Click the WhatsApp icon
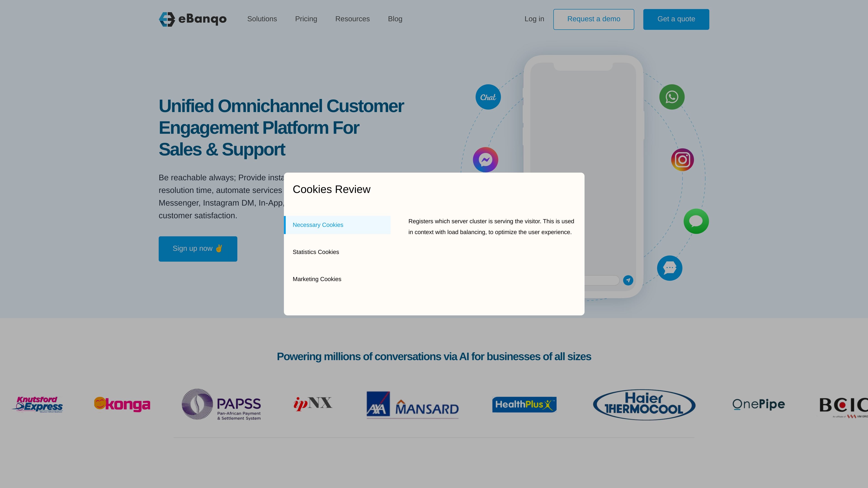The image size is (868, 488). [x=672, y=97]
